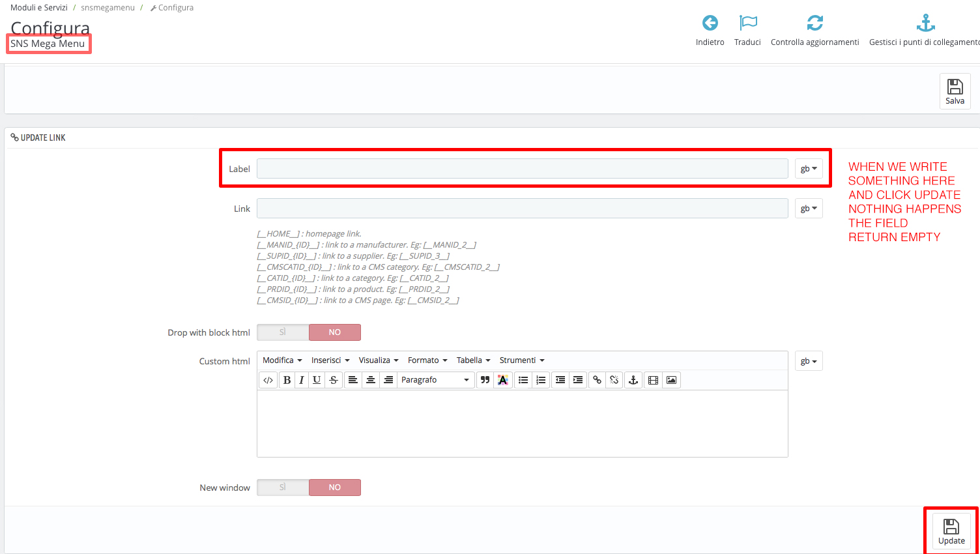Click the Update button
980x554 pixels.
click(x=951, y=531)
